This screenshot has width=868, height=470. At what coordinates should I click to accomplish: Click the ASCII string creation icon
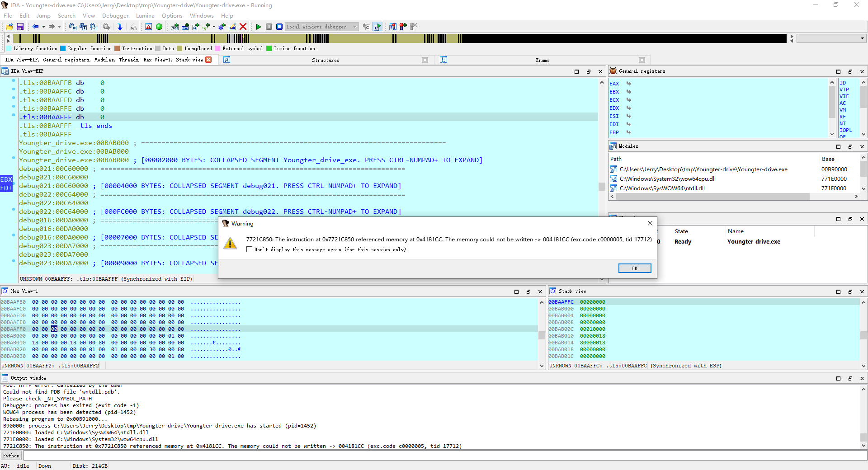point(196,27)
